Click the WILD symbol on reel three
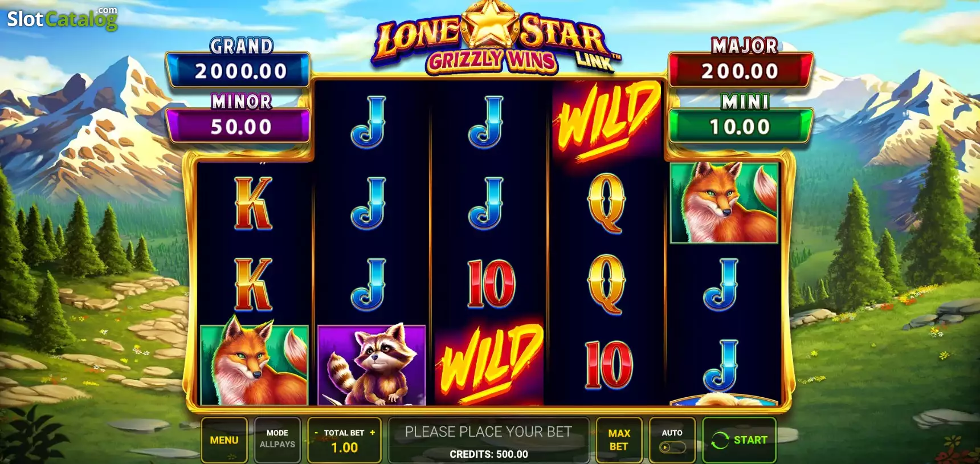The width and height of the screenshot is (980, 464). [x=489, y=364]
